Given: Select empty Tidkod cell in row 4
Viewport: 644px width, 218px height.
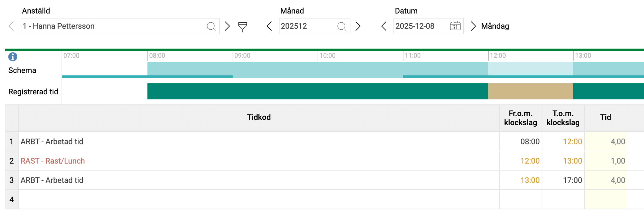Looking at the screenshot, I should (258, 199).
